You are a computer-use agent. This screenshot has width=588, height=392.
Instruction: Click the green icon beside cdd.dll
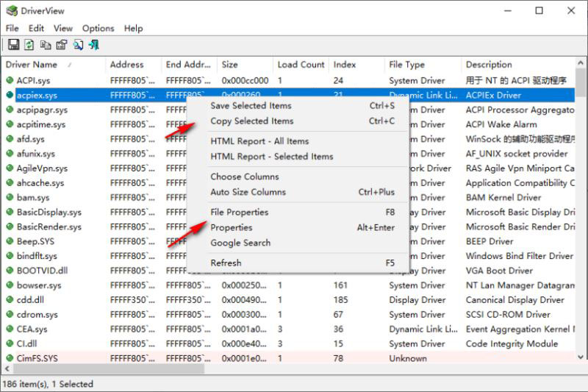pos(10,299)
